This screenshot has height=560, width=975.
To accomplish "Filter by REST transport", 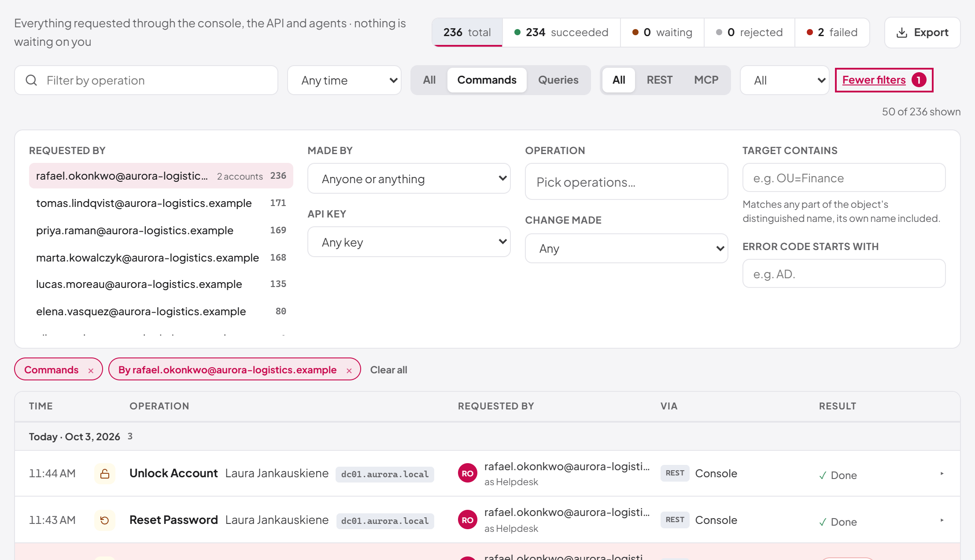I will pyautogui.click(x=659, y=80).
